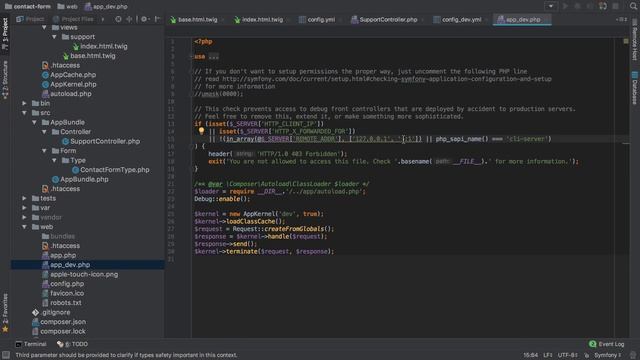Select app.php under web folder
This screenshot has height=360, width=640.
[x=63, y=255]
